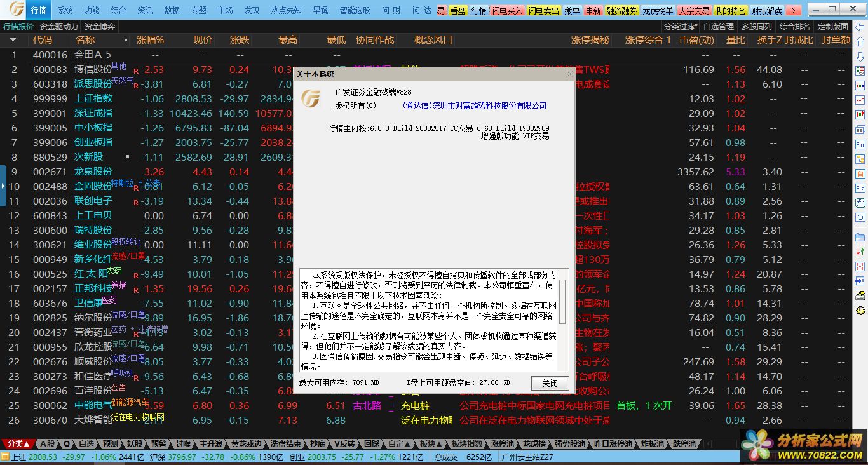Open the 功能 menu

coord(92,11)
